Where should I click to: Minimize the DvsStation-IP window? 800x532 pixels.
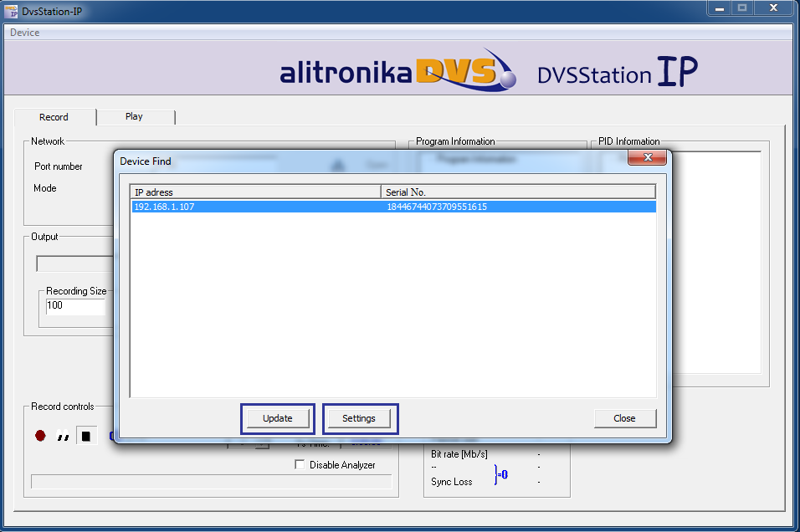(718, 8)
